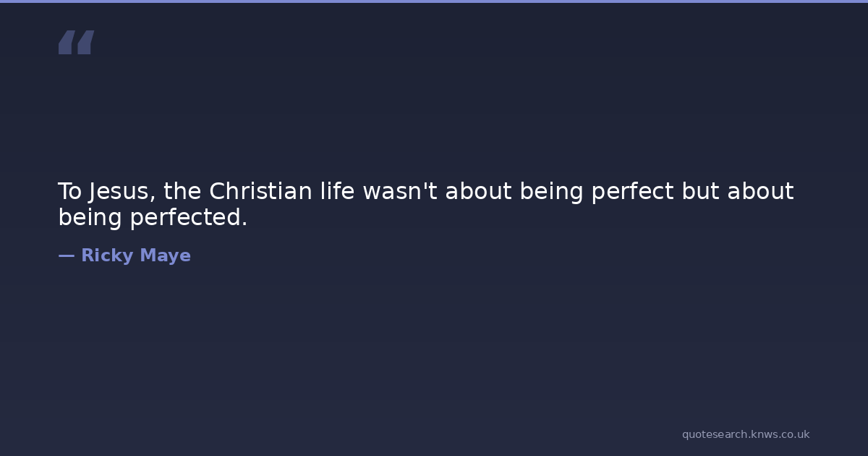Click the word "being" on the first line

(x=552, y=192)
